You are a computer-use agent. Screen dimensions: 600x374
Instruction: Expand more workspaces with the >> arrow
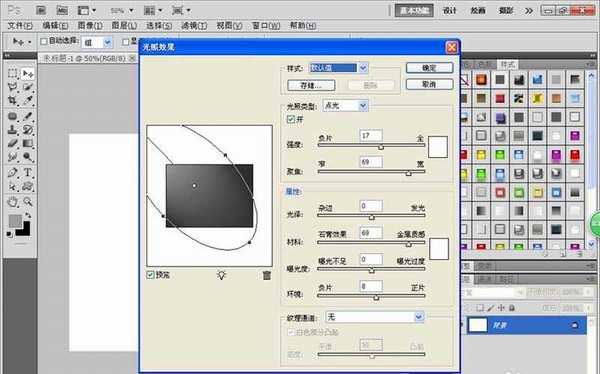[528, 11]
